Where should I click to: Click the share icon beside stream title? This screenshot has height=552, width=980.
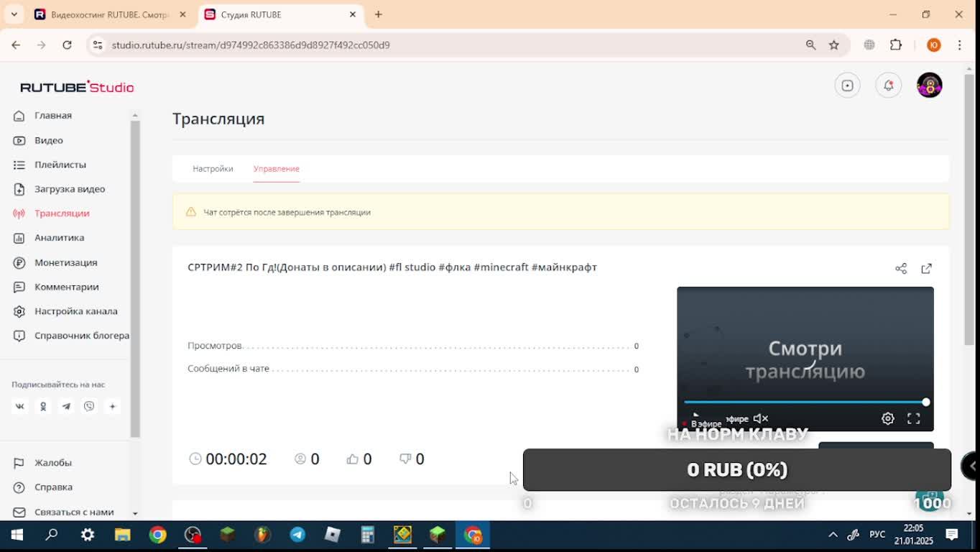coord(901,268)
